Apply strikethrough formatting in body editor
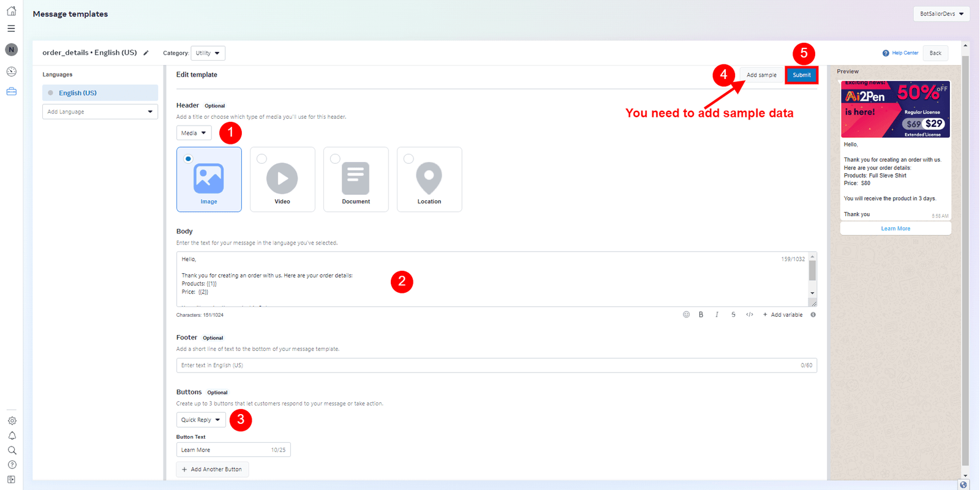This screenshot has height=490, width=980. click(733, 314)
